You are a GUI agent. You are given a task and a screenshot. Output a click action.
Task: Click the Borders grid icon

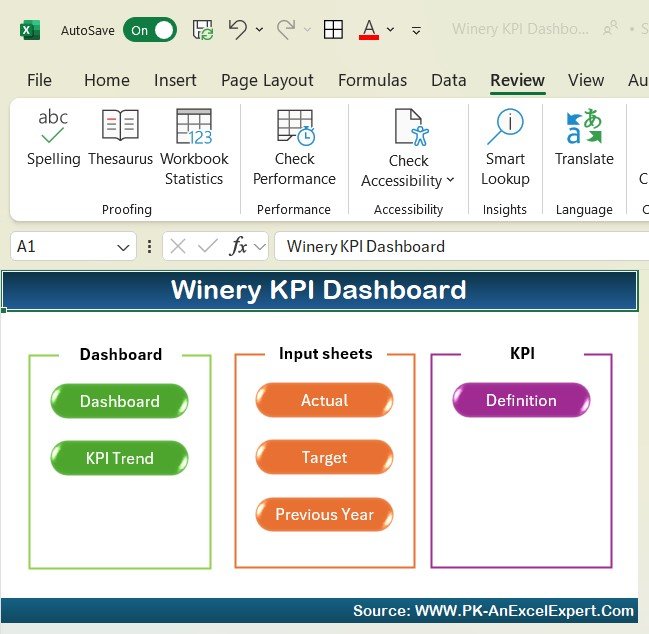coord(333,30)
